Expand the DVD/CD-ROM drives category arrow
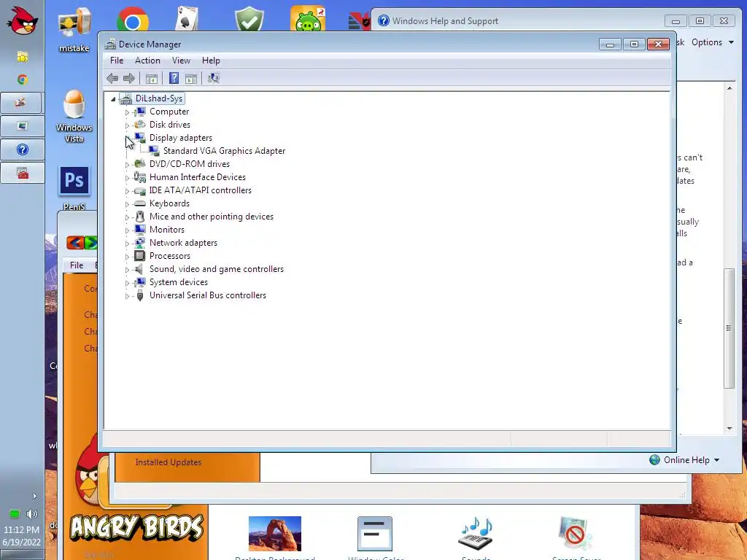Viewport: 747px width, 560px height. pos(127,165)
